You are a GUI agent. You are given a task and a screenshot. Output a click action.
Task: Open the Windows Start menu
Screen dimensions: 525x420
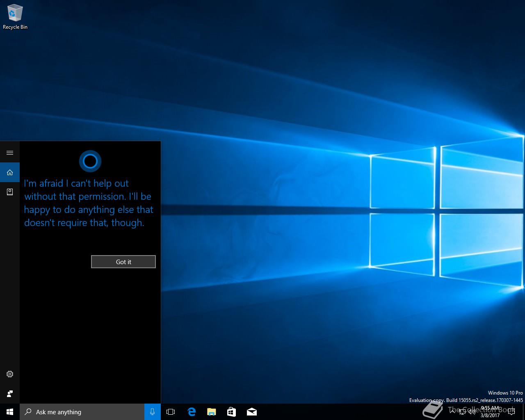coord(10,412)
